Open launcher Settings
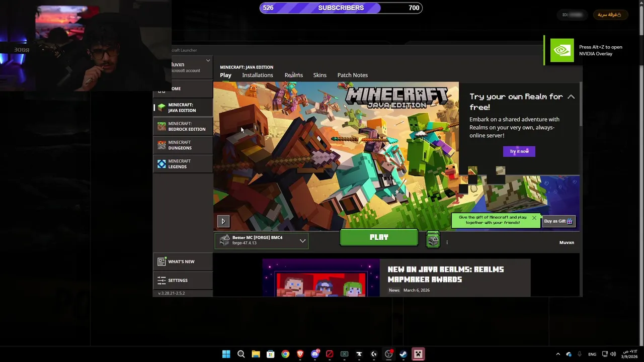This screenshot has width=644, height=362. 183,280
